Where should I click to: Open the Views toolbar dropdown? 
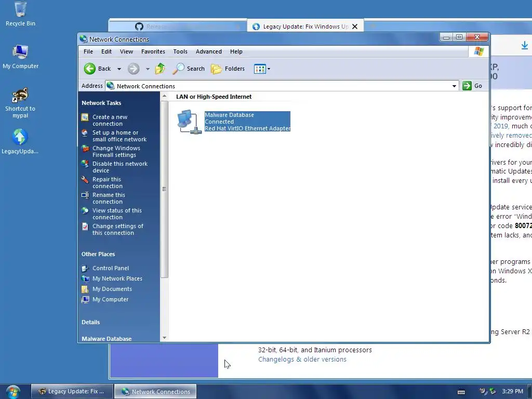[262, 69]
